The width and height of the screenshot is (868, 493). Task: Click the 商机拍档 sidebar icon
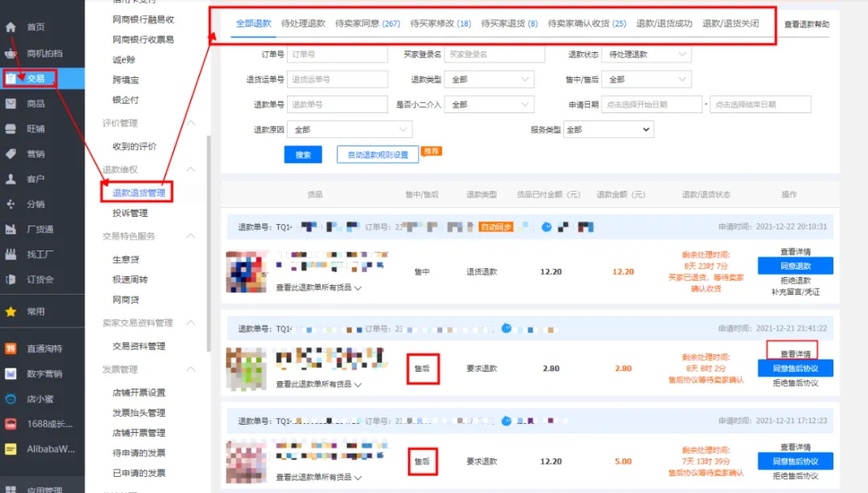[x=10, y=54]
